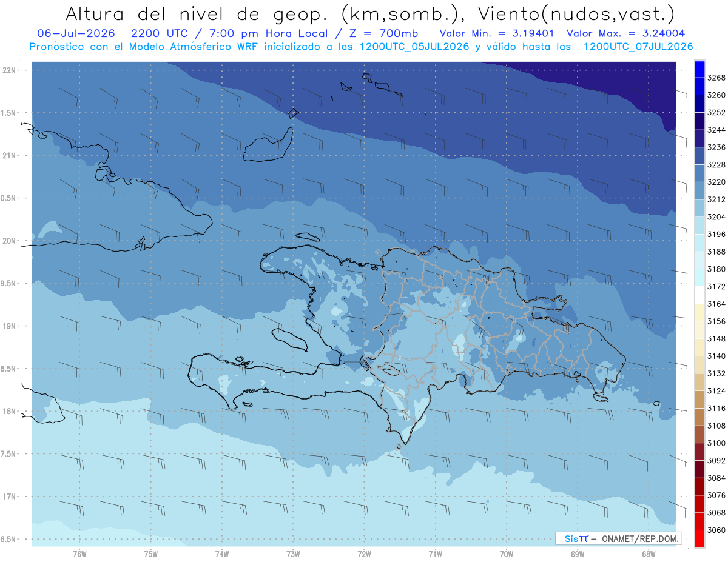Click the '3140' colorbar value
The image size is (728, 562).
(716, 356)
